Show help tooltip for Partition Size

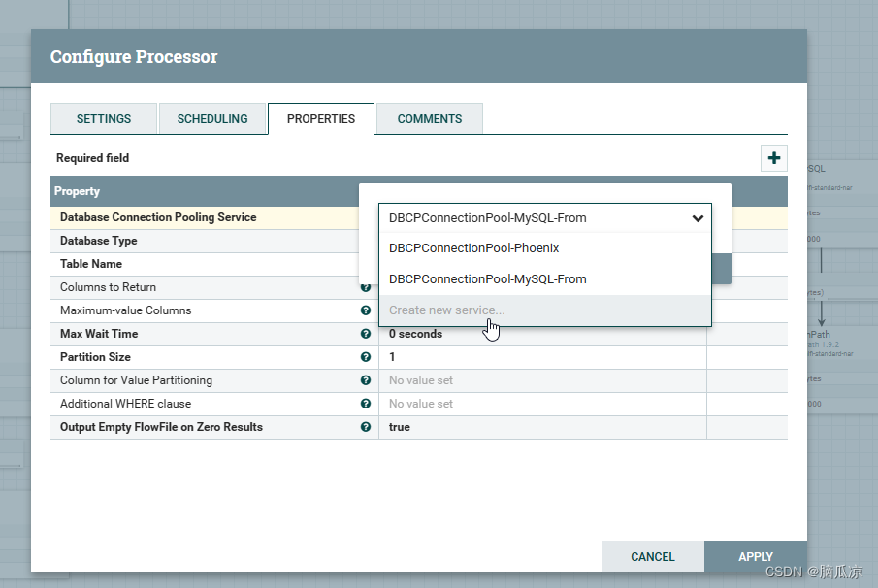pyautogui.click(x=366, y=357)
